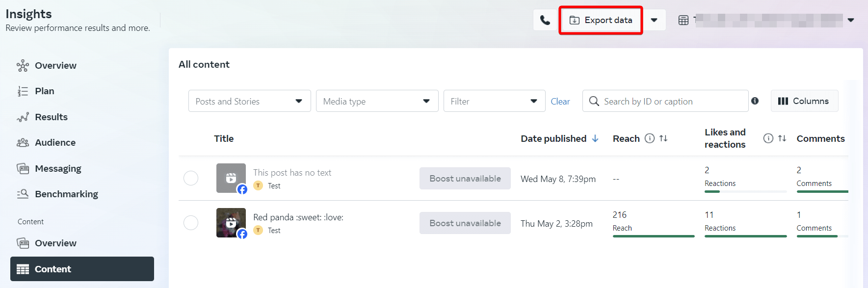Sort Likes and reactions column arrows

click(x=782, y=138)
